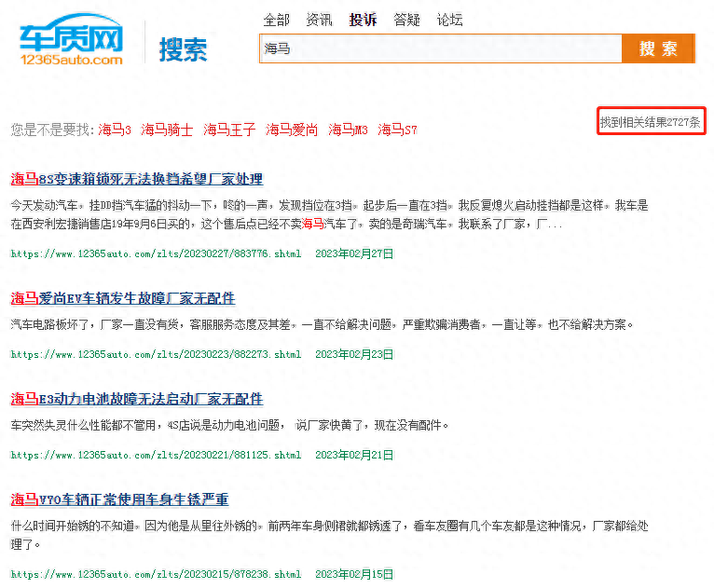Open the 海马8S变速箱锁死 complaint result title

(136, 179)
